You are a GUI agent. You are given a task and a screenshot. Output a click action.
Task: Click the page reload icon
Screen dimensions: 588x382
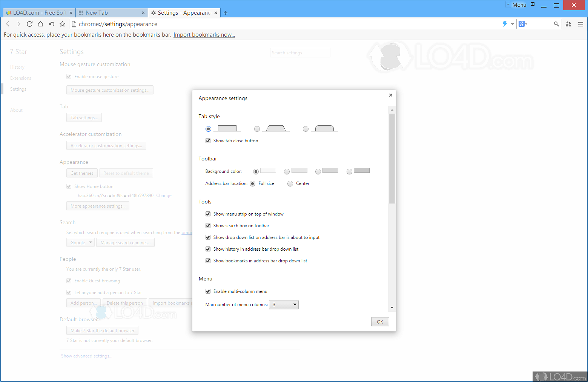pyautogui.click(x=29, y=24)
